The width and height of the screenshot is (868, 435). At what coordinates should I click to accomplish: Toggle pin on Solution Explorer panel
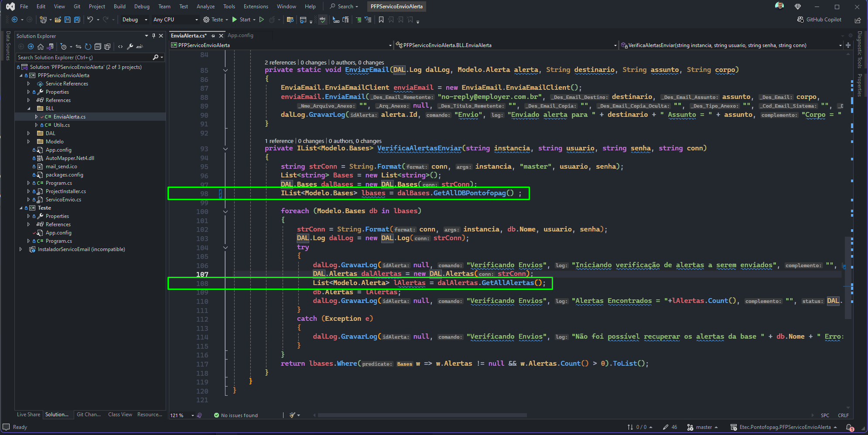[154, 36]
